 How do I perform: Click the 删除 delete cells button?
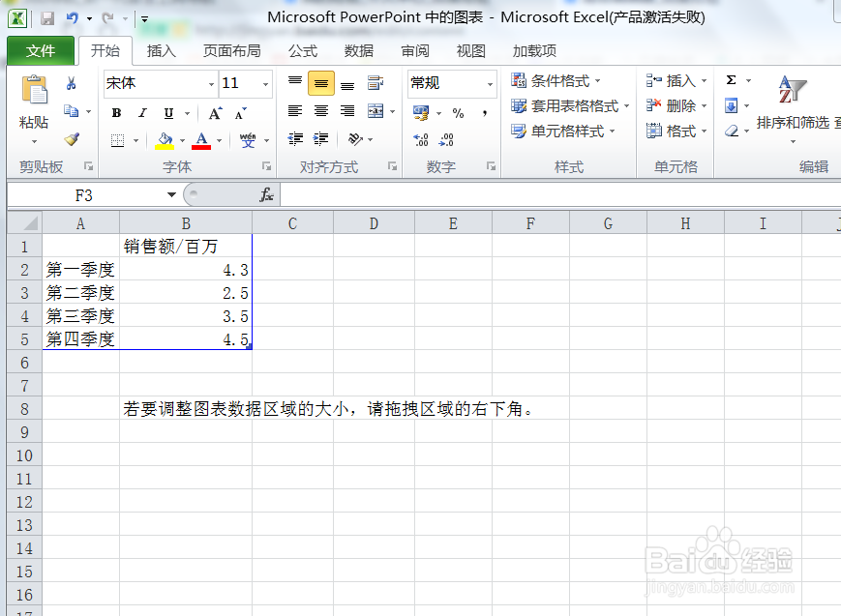(676, 106)
